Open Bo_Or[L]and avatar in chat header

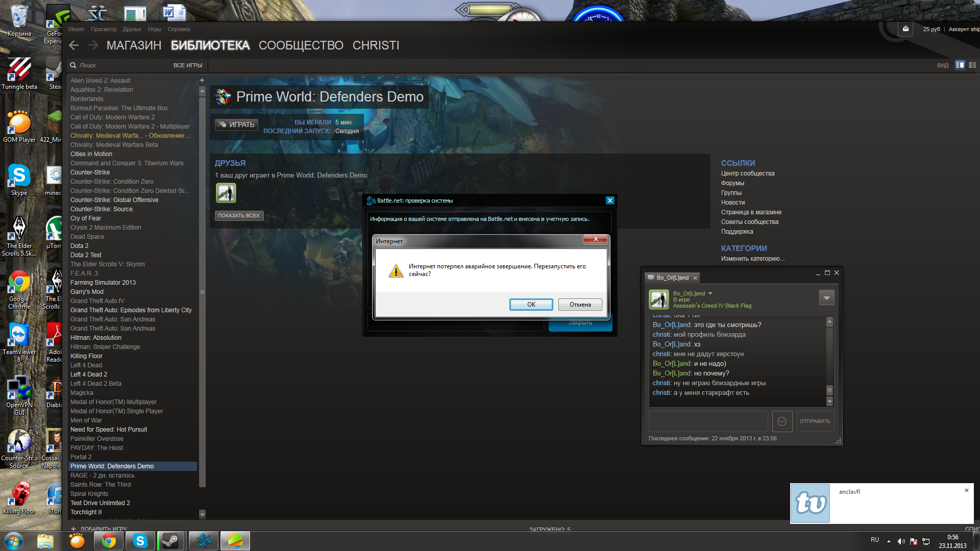pyautogui.click(x=658, y=299)
